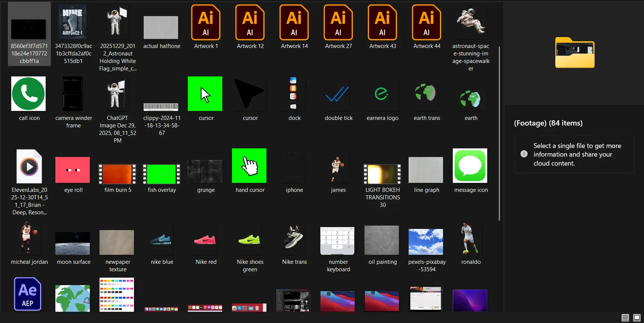This screenshot has width=644, height=323.
Task: Switch to large thumbnails view
Action: pos(637,318)
